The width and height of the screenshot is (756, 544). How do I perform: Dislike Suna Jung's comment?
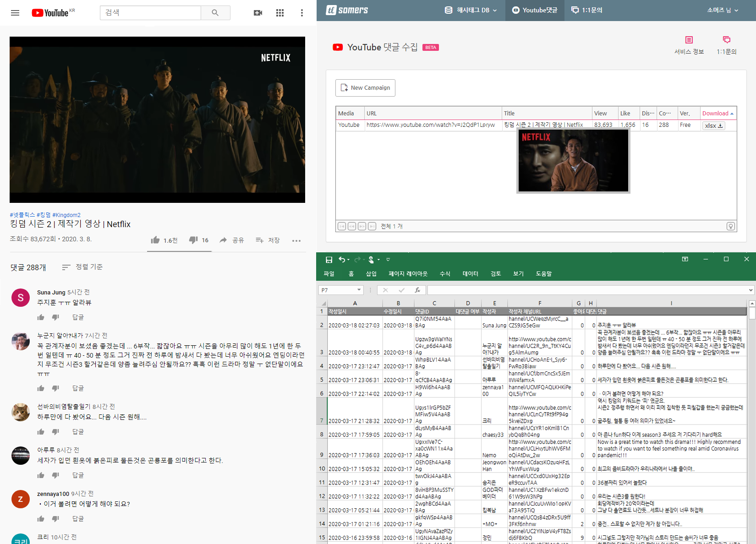point(55,317)
